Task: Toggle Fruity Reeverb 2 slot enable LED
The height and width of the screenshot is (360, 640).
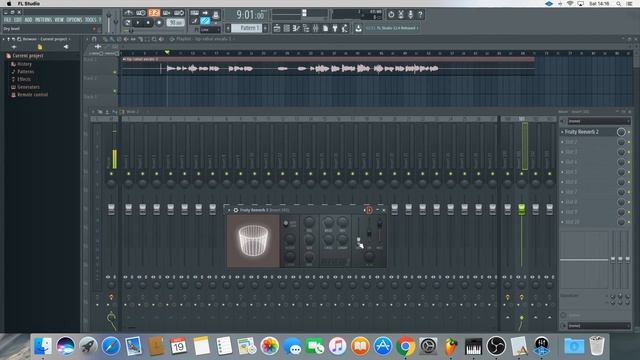Action: pyautogui.click(x=629, y=132)
